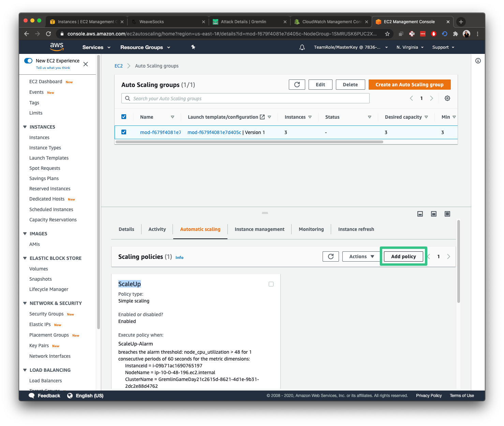
Task: Click the language globe icon
Action: click(x=70, y=396)
